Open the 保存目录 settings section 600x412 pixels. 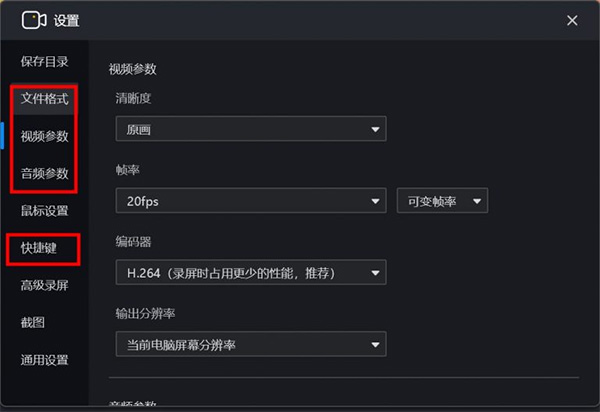pyautogui.click(x=44, y=62)
